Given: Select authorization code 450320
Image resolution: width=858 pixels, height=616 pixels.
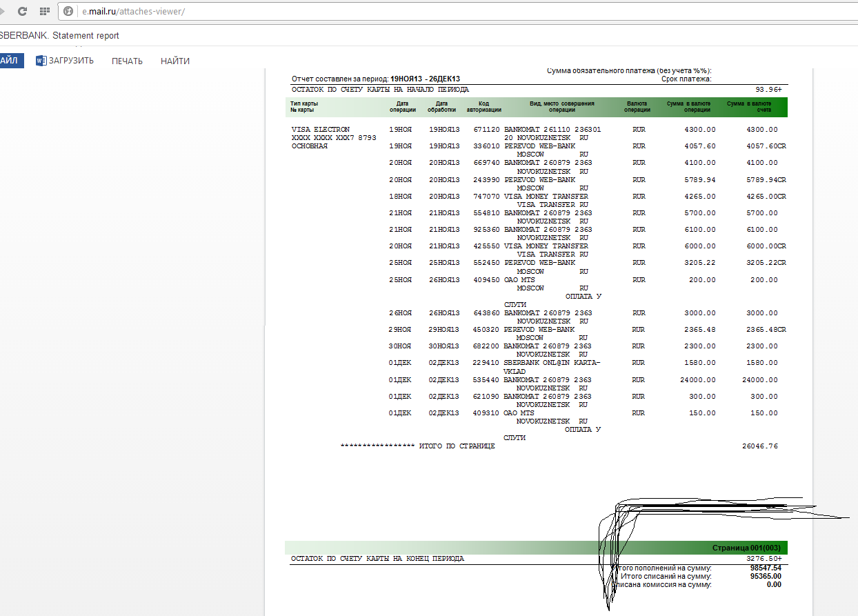Looking at the screenshot, I should [486, 330].
